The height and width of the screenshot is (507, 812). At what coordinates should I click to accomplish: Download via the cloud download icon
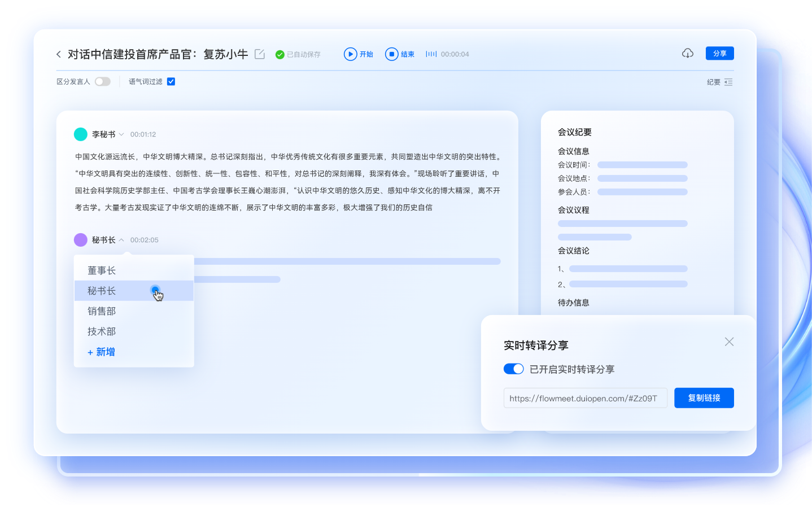(688, 53)
